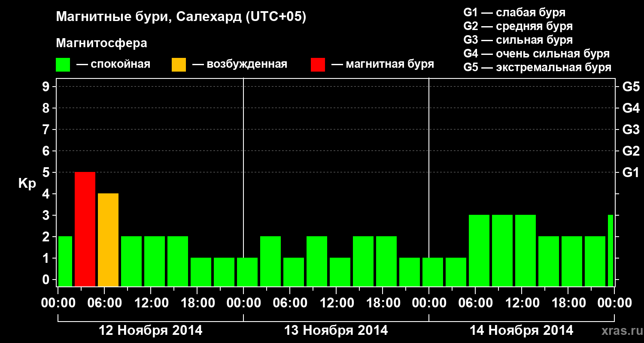Click the «— спокойная» legend label
Viewport: 644px width, 343px height.
pos(113,65)
